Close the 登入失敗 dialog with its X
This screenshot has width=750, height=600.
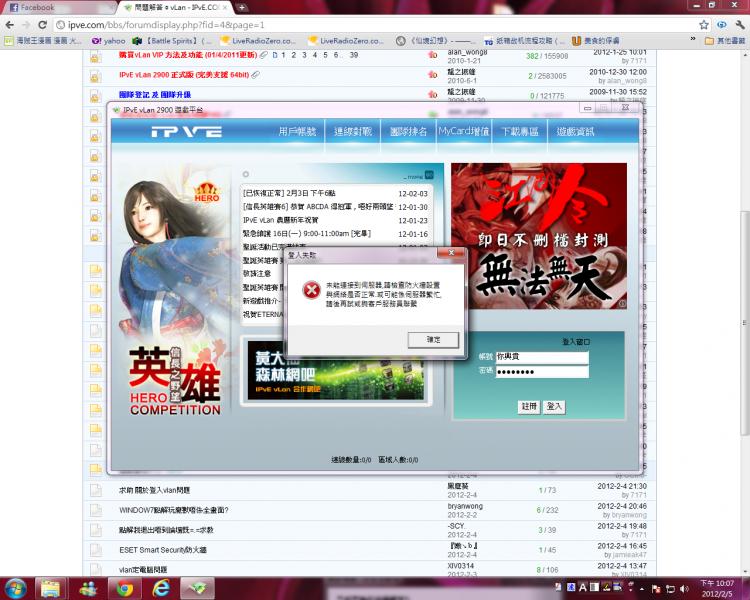coord(451,253)
